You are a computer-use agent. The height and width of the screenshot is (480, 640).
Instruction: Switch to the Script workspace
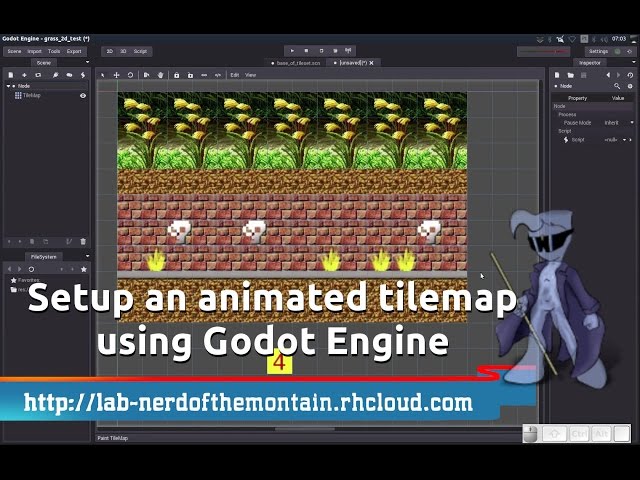140,51
